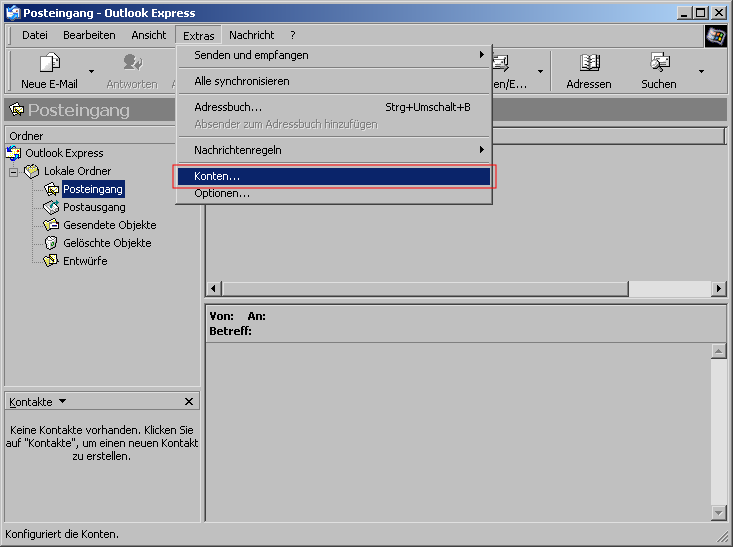Click the Gelöschte Objekte trash icon
733x547 pixels.
pyautogui.click(x=51, y=243)
